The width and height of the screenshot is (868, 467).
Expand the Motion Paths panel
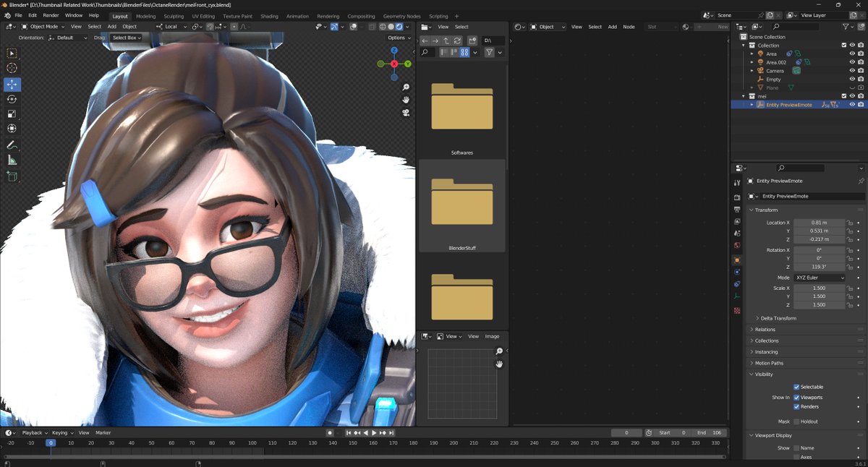click(x=768, y=363)
